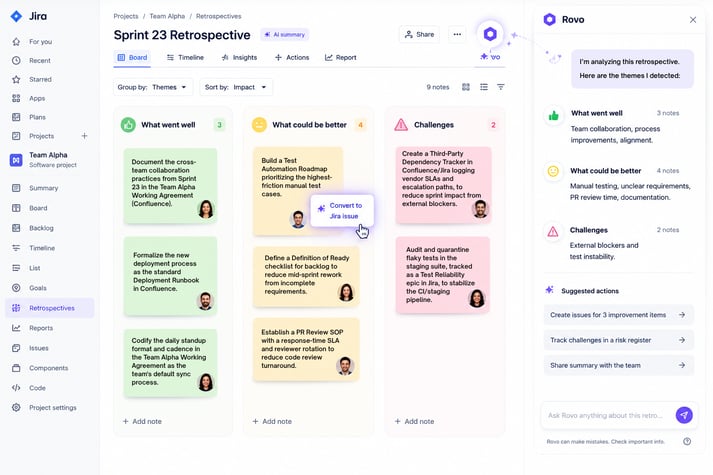The width and height of the screenshot is (713, 475).
Task: Open the Codify the daily standup note
Action: [171, 363]
